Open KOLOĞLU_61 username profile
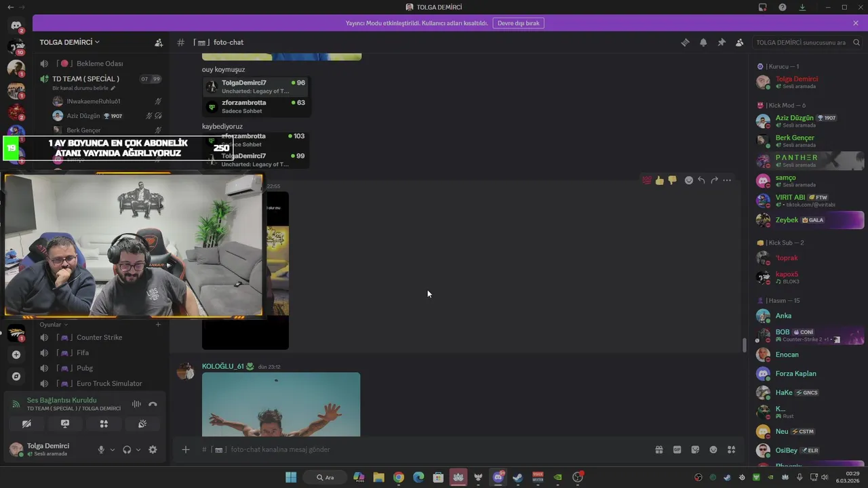This screenshot has width=868, height=488. (222, 367)
